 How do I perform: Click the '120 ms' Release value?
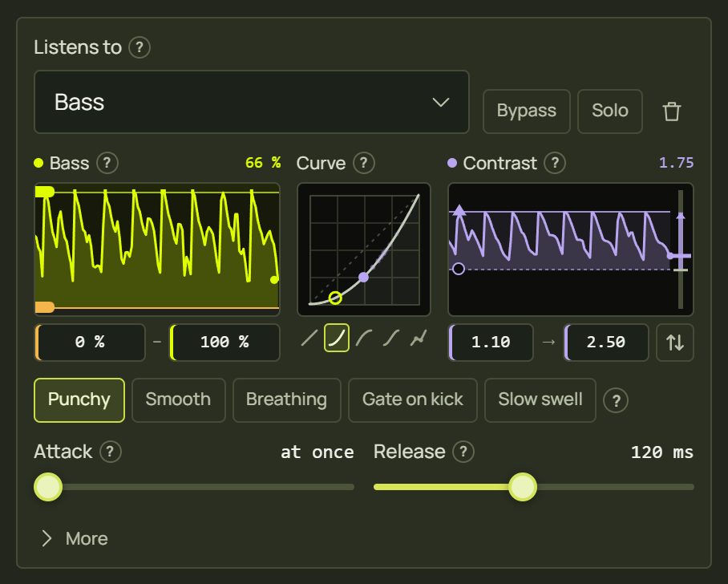click(662, 452)
